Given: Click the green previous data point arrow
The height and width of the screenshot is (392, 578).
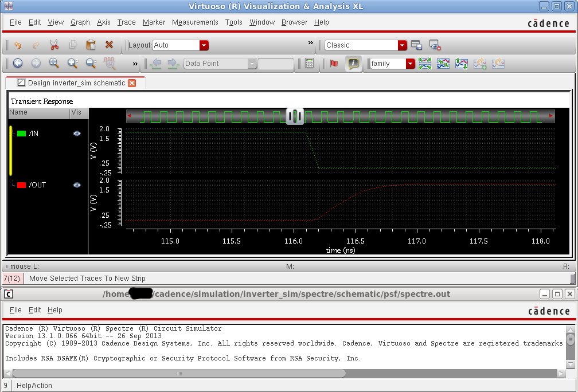Looking at the screenshot, I should 156,64.
